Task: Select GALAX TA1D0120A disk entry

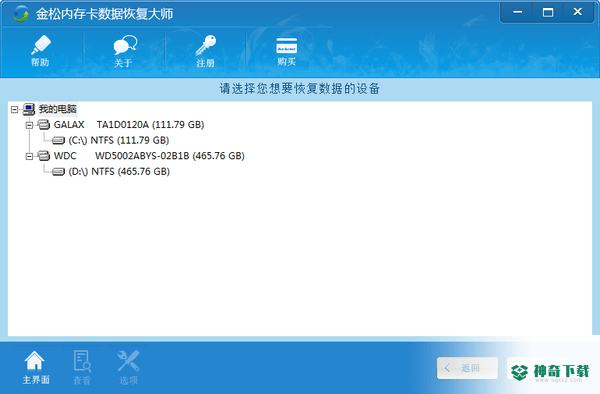Action: (129, 125)
